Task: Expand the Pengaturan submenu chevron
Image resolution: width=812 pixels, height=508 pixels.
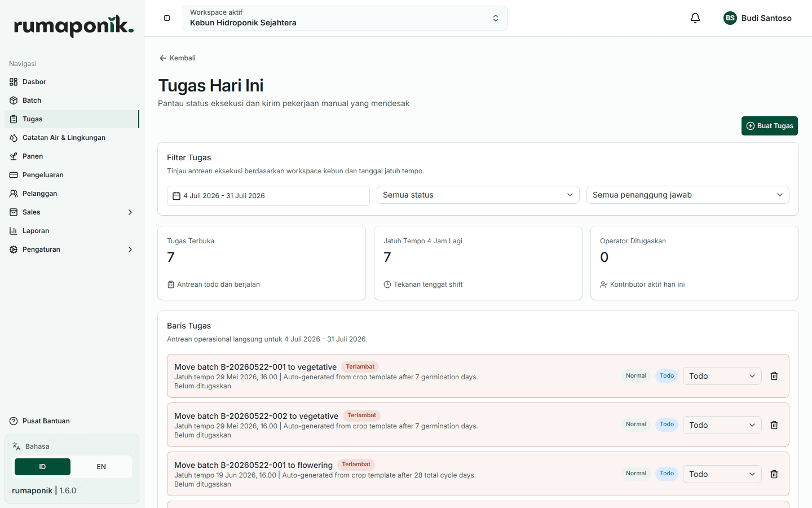Action: (130, 249)
